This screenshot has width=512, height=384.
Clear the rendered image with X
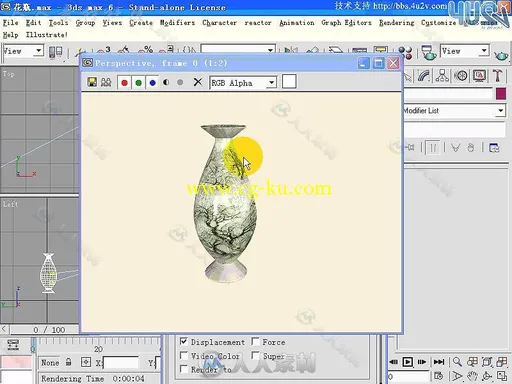click(x=198, y=82)
